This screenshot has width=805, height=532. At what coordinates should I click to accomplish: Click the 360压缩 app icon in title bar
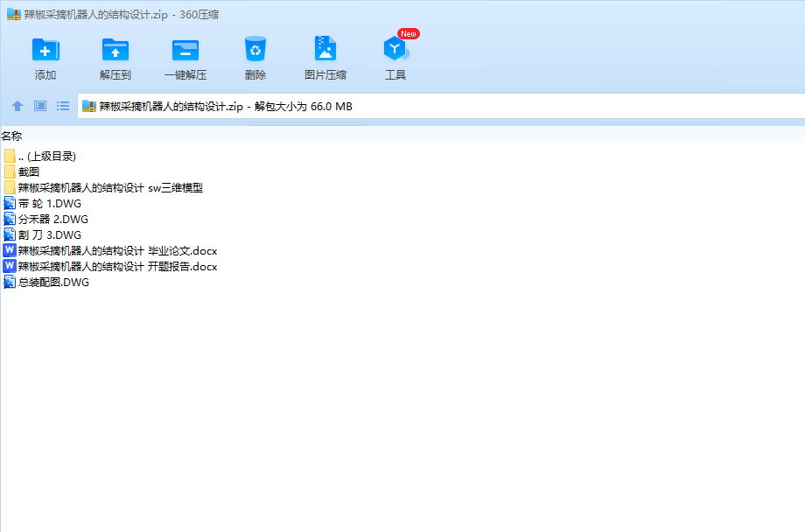coord(14,14)
